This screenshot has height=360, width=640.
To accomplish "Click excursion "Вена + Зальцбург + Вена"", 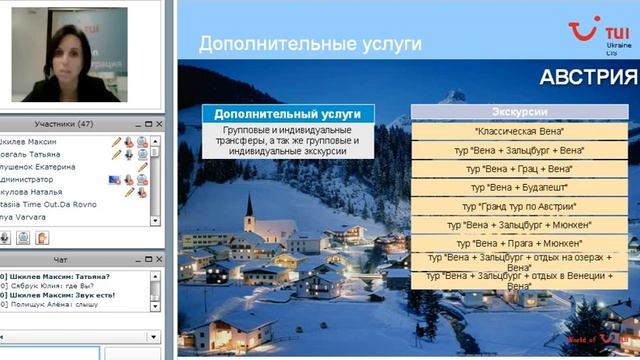I will pyautogui.click(x=519, y=150).
